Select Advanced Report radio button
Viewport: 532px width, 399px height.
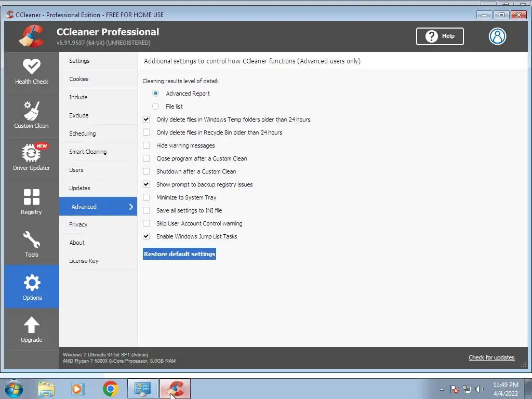pyautogui.click(x=156, y=94)
